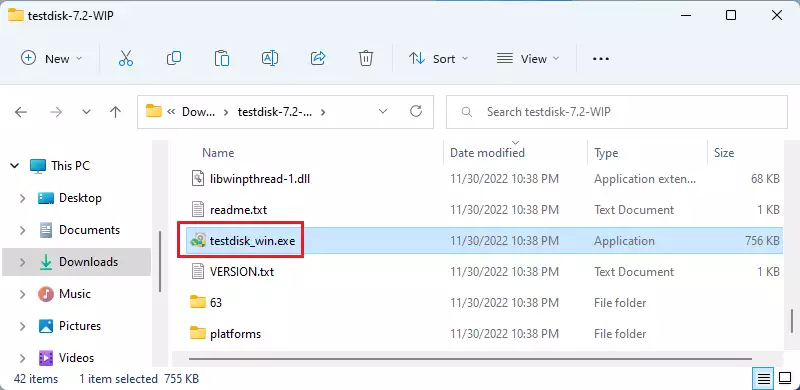Click the Application type cell
The height and width of the screenshot is (390, 800).
pos(624,240)
